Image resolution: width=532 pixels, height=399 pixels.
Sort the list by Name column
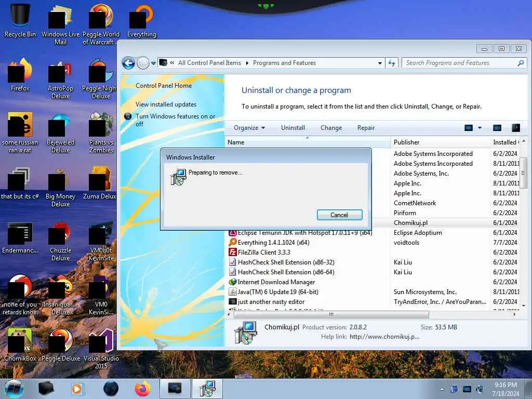(x=308, y=142)
